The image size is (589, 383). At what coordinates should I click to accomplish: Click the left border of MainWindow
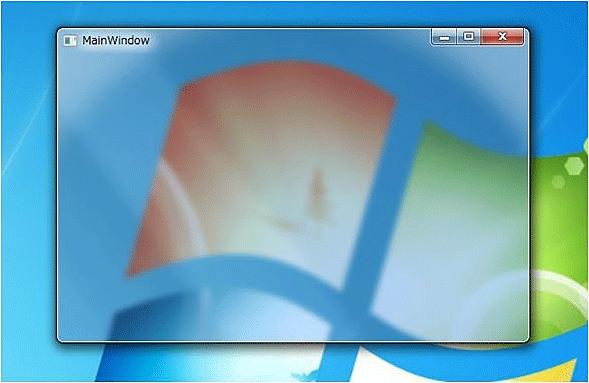tap(57, 188)
